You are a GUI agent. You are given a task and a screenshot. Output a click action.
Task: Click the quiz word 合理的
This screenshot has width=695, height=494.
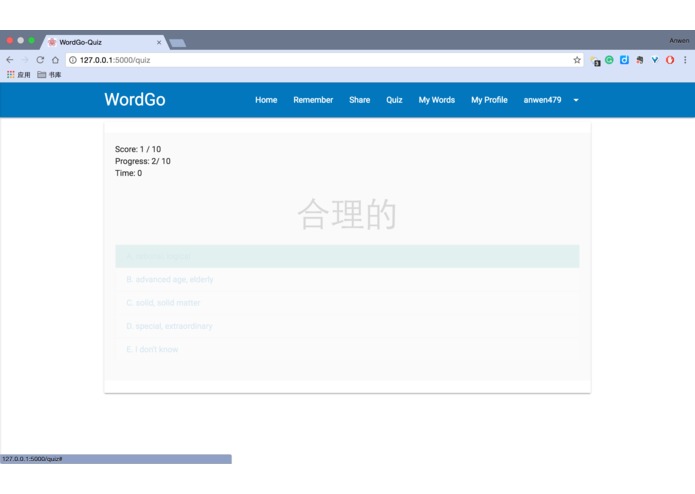pyautogui.click(x=347, y=214)
